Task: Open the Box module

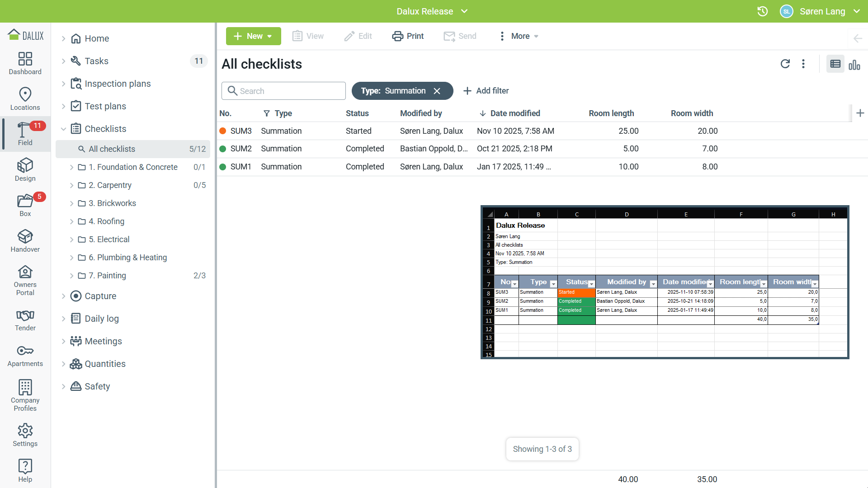Action: pyautogui.click(x=25, y=205)
